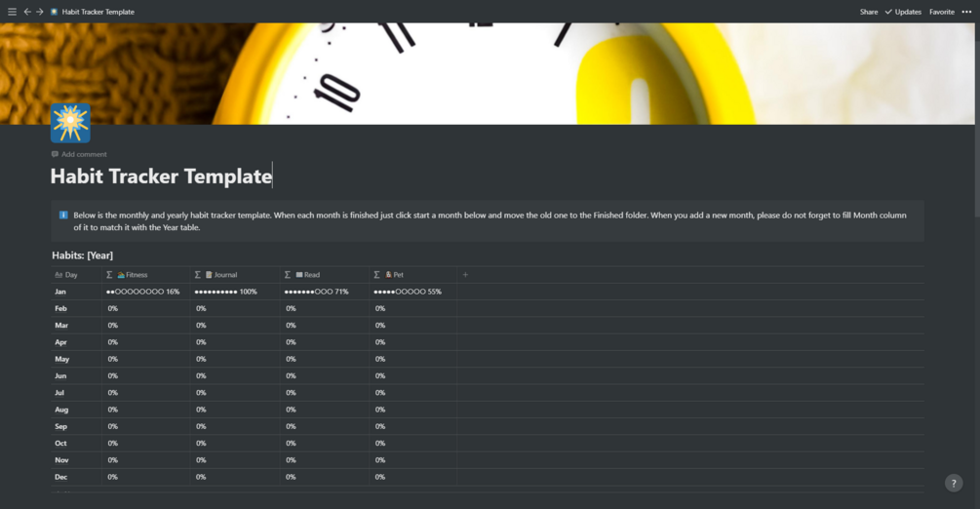Open the Fitness column header
Image resolution: width=980 pixels, height=509 pixels.
pos(145,275)
